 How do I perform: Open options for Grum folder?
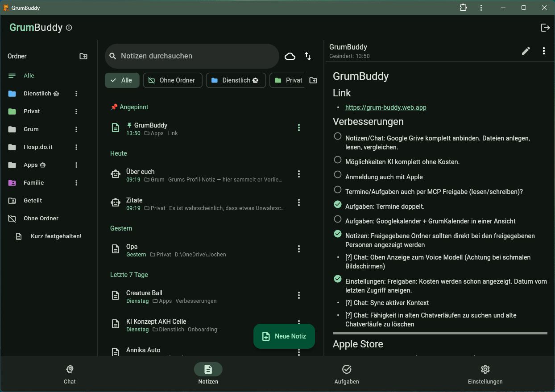(x=76, y=129)
